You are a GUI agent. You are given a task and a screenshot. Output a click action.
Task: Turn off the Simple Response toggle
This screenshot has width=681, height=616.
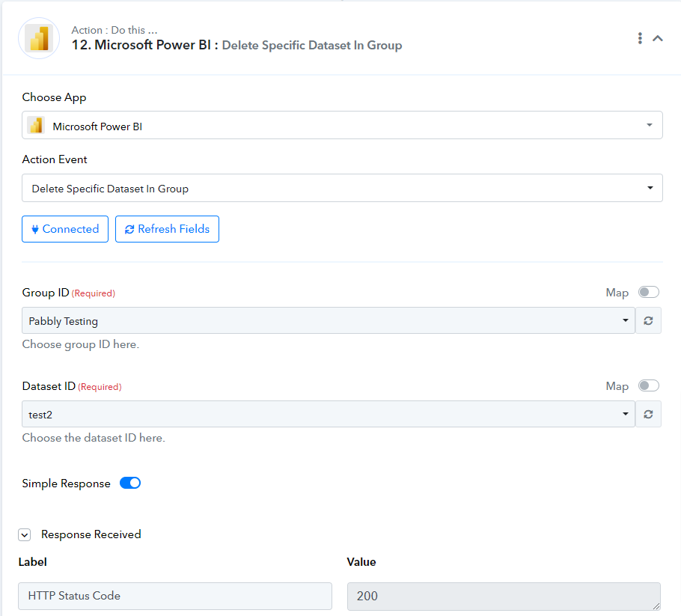pyautogui.click(x=130, y=483)
